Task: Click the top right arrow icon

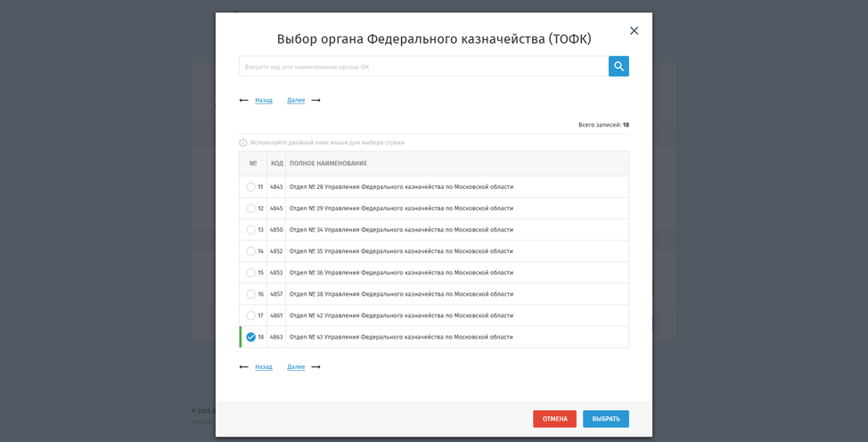Action: point(315,101)
